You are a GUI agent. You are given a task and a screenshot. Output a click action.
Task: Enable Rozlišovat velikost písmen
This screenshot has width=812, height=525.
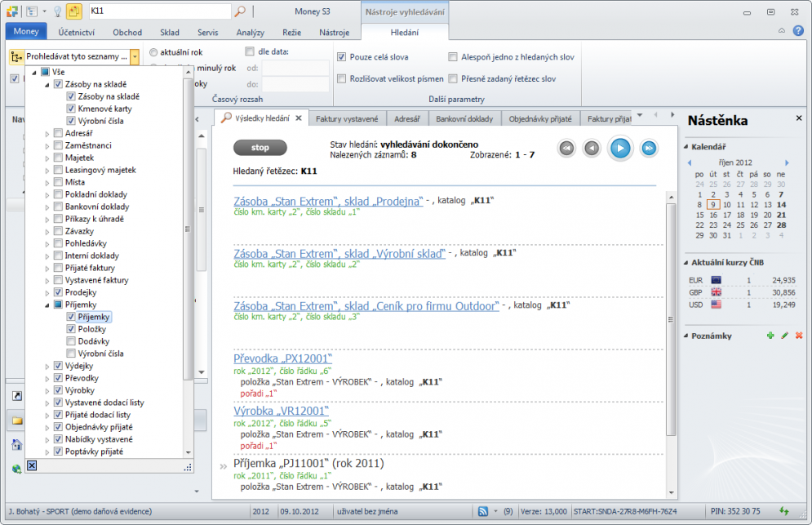[341, 78]
